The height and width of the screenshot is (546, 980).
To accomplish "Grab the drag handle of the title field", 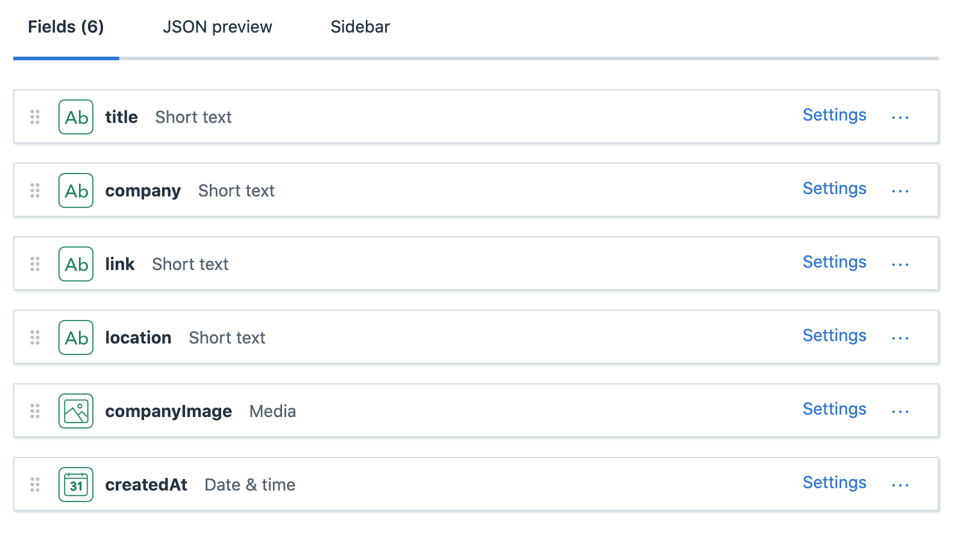I will pyautogui.click(x=35, y=117).
